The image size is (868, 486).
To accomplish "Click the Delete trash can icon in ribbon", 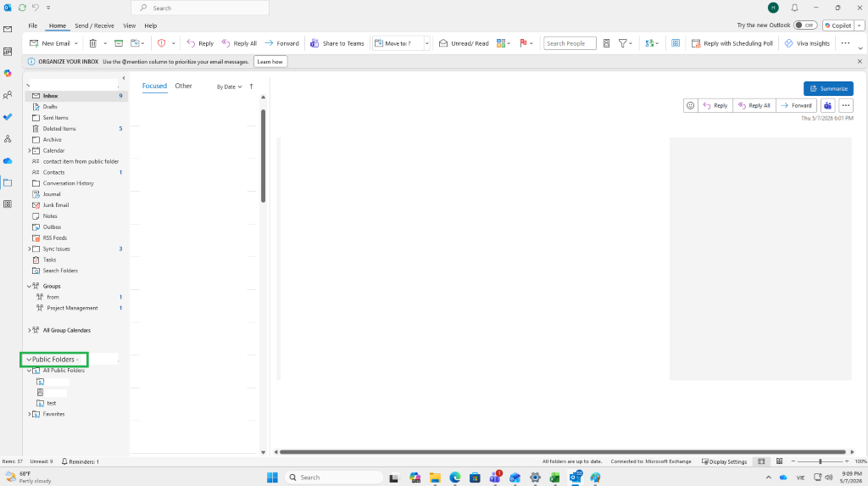I will coord(93,43).
